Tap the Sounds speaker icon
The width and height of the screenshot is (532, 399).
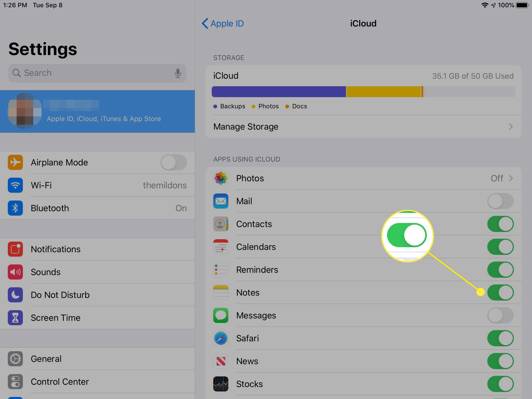15,272
